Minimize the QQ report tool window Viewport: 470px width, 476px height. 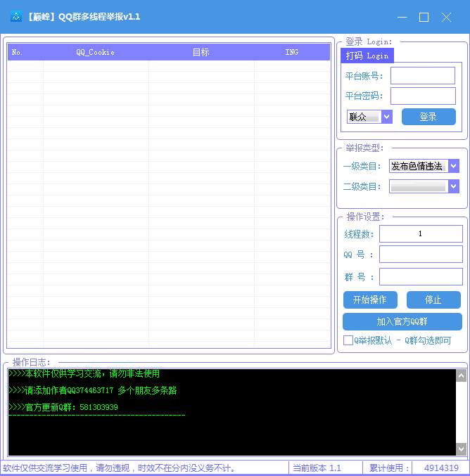click(x=402, y=17)
